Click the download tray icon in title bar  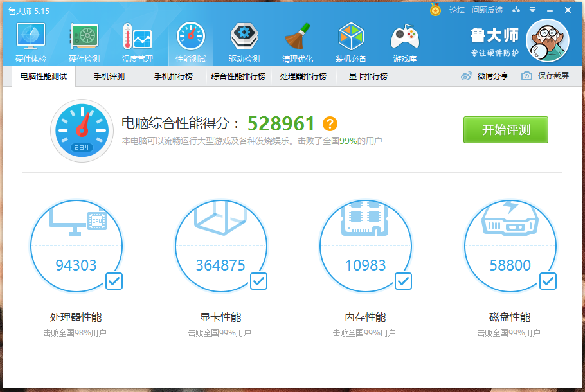(x=516, y=10)
